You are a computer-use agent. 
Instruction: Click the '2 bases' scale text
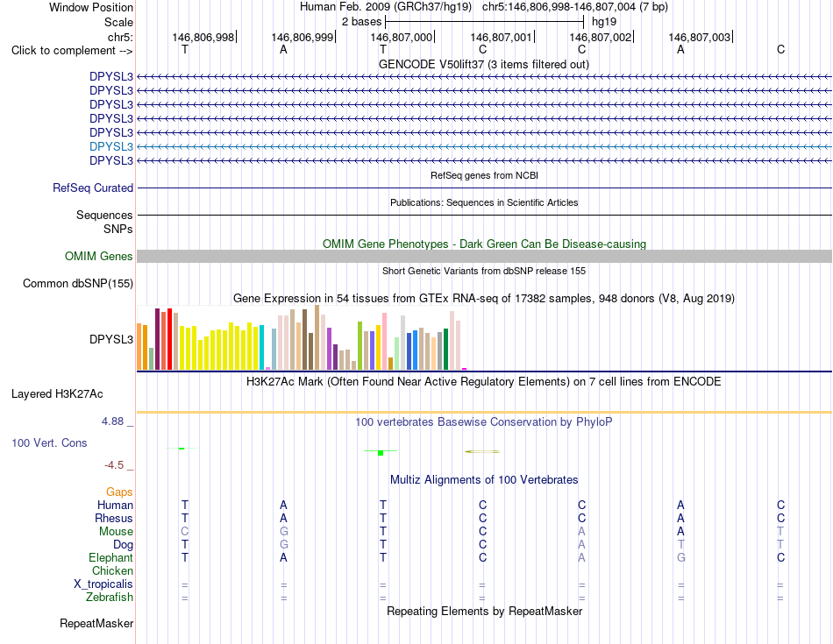pyautogui.click(x=362, y=22)
